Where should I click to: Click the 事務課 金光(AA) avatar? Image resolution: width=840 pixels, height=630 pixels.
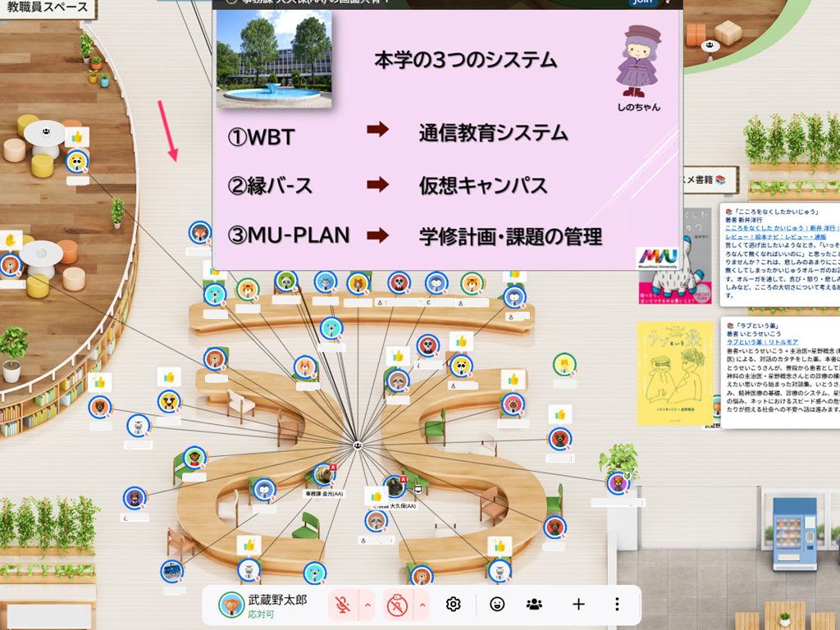point(324,474)
